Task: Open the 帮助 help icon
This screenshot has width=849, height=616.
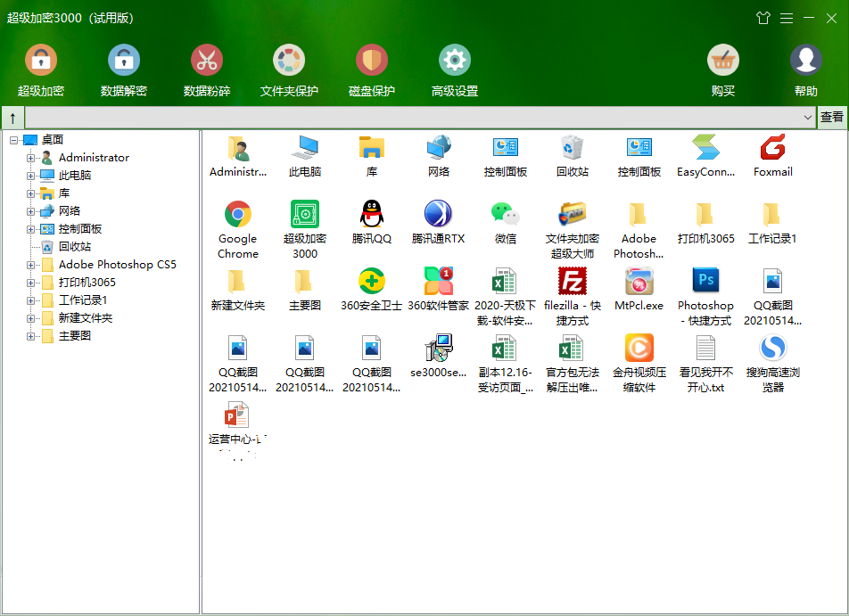Action: [805, 61]
